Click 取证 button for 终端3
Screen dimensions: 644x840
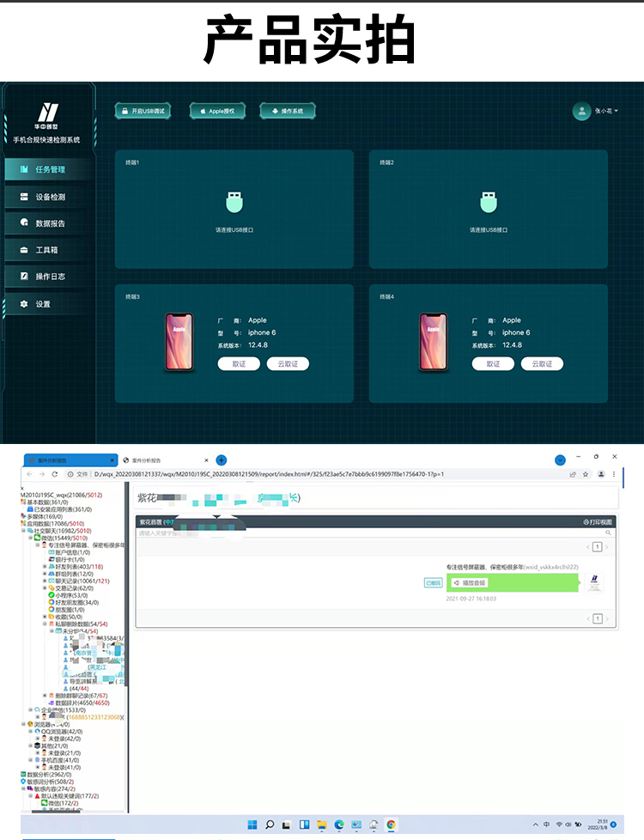point(239,364)
